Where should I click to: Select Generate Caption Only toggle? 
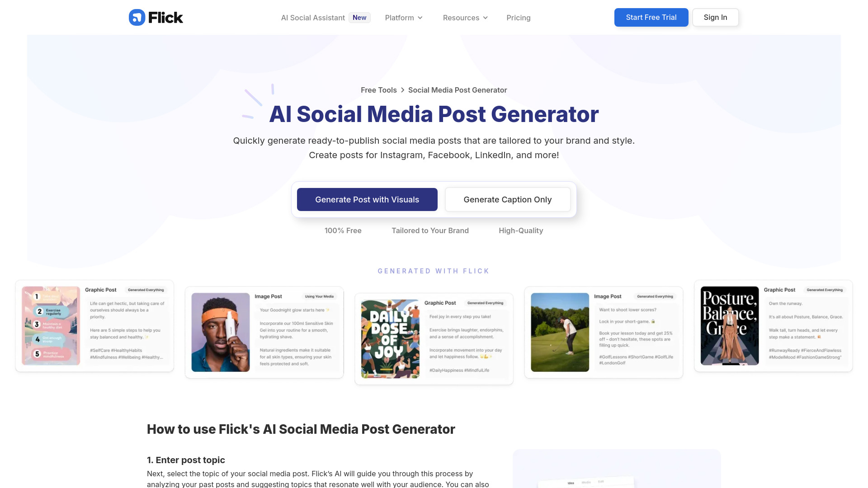(507, 199)
